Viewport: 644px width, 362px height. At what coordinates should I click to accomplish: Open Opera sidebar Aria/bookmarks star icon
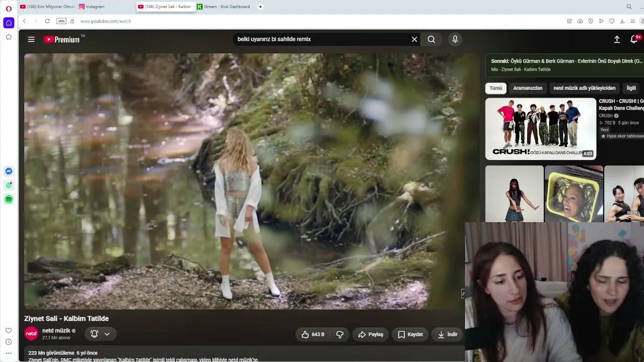click(9, 37)
